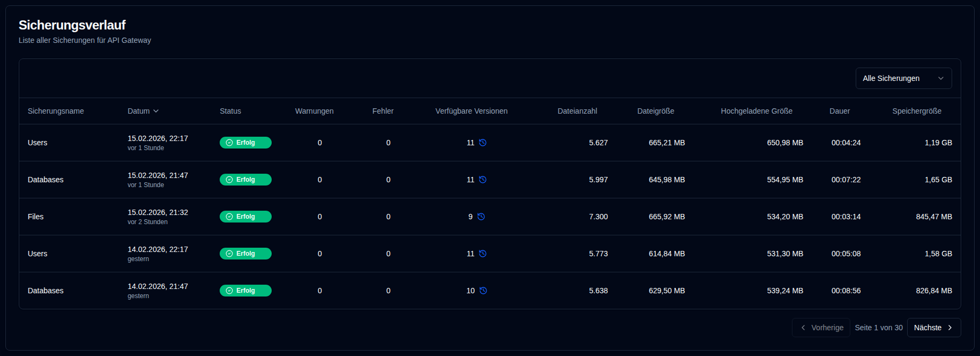Image resolution: width=980 pixels, height=356 pixels.
Task: Click restore icon for Databases 14.02.2026 backup
Action: [483, 291]
